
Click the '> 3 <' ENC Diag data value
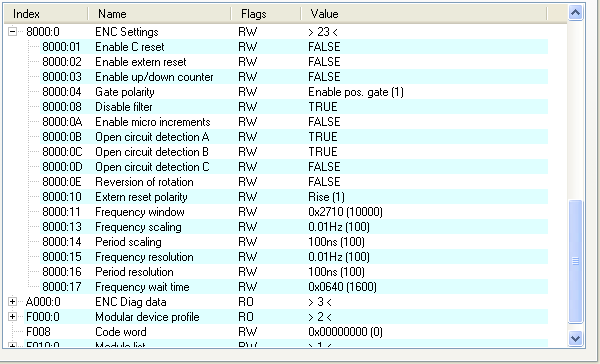coord(320,302)
